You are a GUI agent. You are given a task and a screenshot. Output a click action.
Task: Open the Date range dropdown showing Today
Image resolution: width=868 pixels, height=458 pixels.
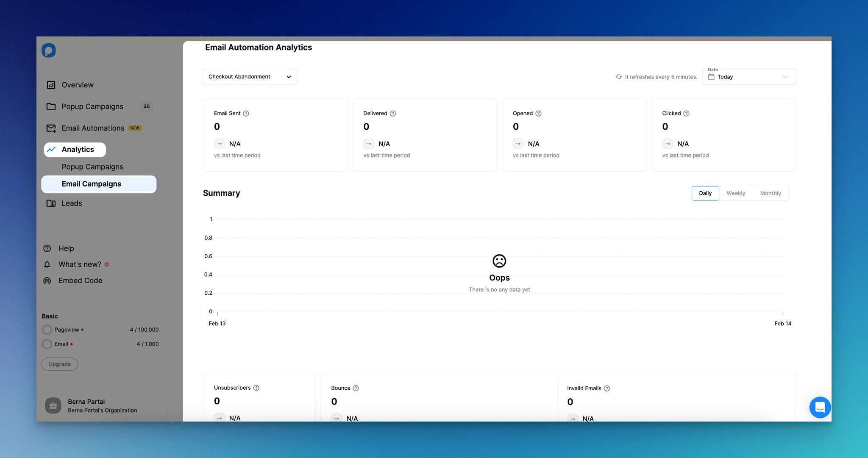coord(749,77)
